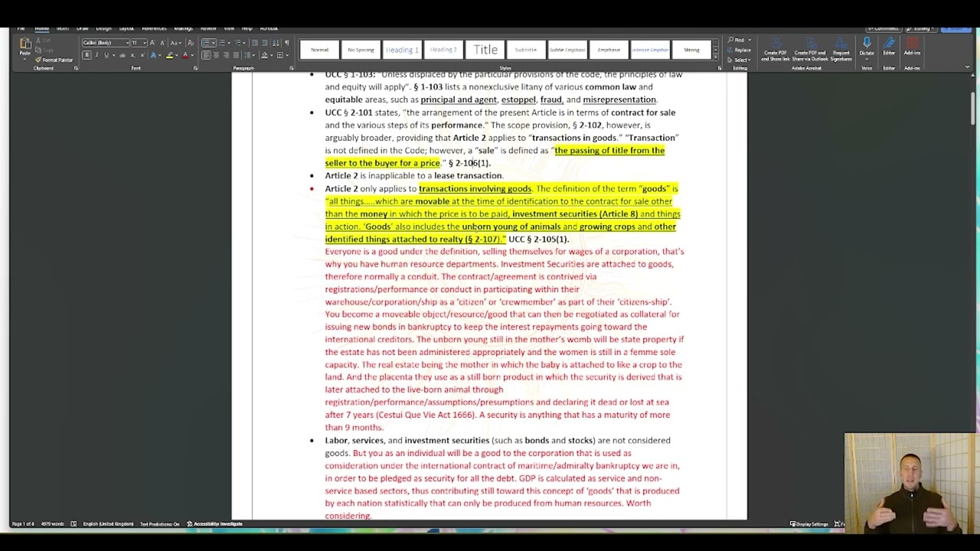Apply text effects icon
Viewport: 980px width, 551px height.
[x=155, y=55]
